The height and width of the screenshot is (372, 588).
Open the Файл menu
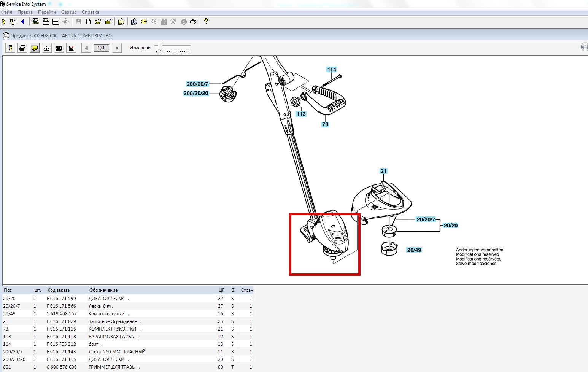pyautogui.click(x=7, y=12)
